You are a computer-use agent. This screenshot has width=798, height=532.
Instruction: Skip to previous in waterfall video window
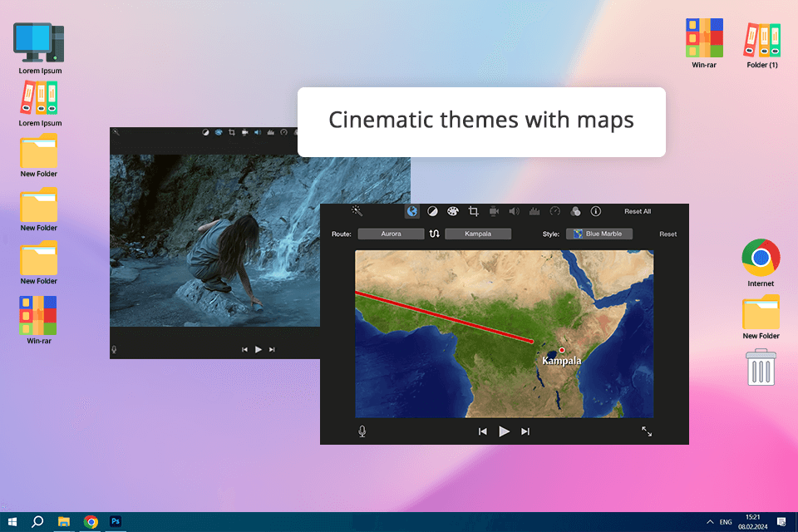coord(244,350)
